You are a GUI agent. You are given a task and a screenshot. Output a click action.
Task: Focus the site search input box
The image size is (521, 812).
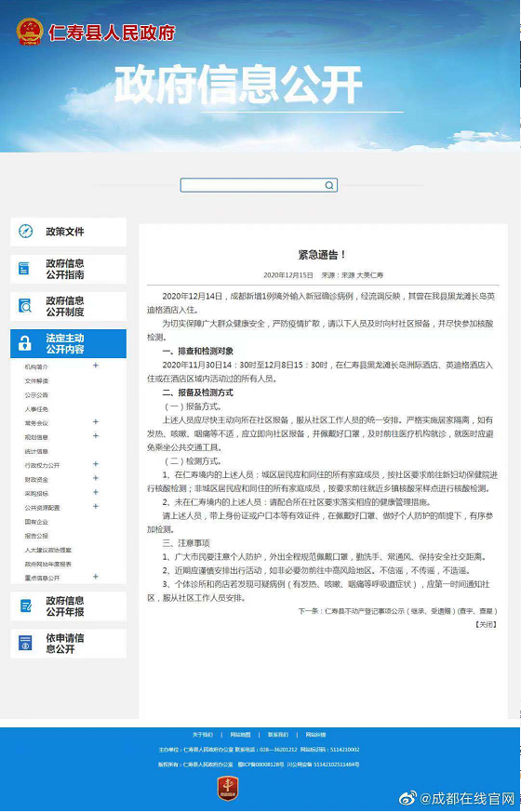pos(259,185)
